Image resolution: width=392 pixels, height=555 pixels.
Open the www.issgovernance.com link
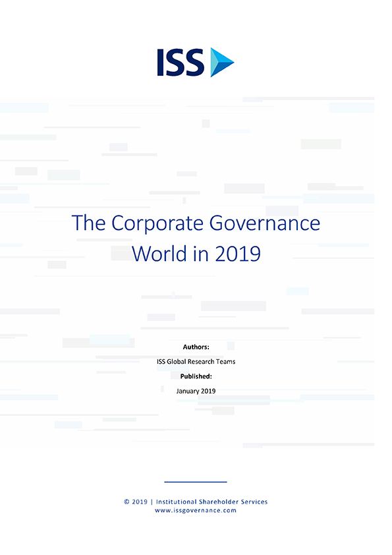point(196,510)
